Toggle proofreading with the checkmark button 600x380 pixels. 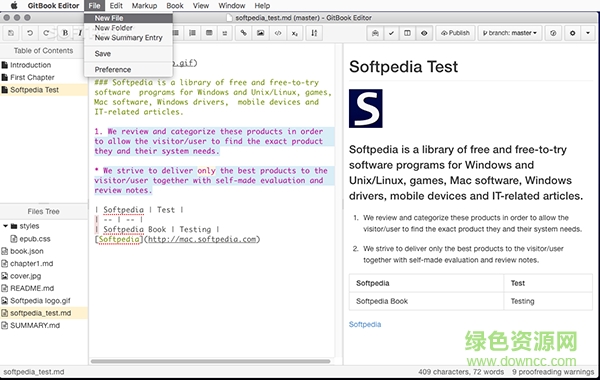(x=391, y=33)
